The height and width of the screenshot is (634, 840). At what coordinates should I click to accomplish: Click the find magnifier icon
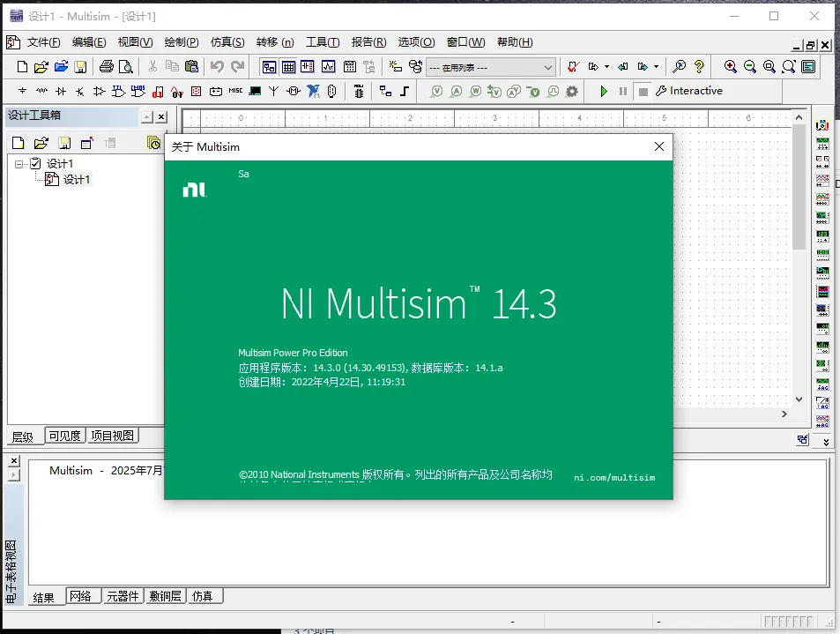pos(680,66)
